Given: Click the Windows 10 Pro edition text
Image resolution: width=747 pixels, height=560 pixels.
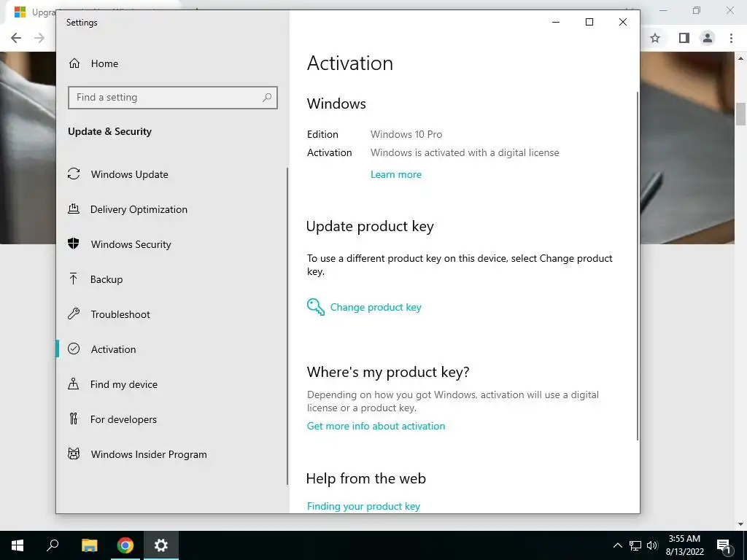Looking at the screenshot, I should pos(406,134).
